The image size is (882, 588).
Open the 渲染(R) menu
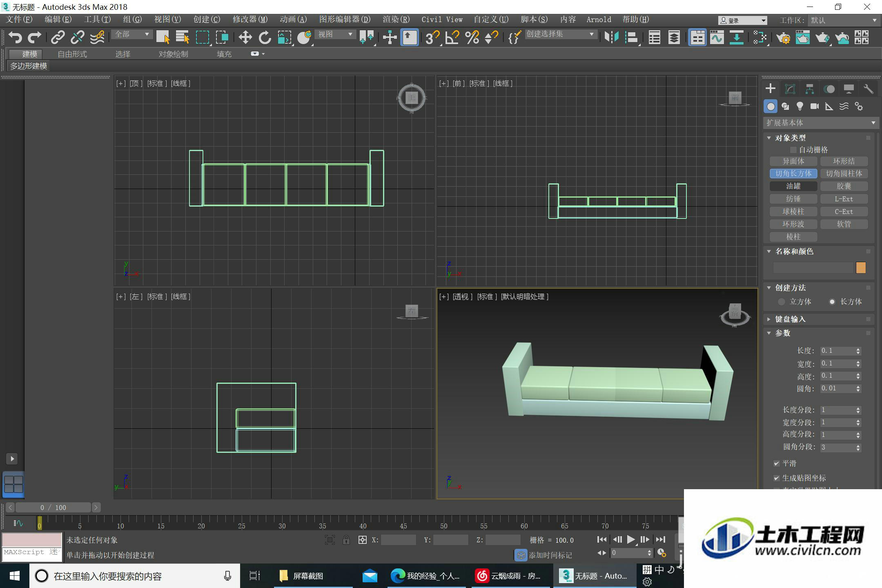click(396, 19)
